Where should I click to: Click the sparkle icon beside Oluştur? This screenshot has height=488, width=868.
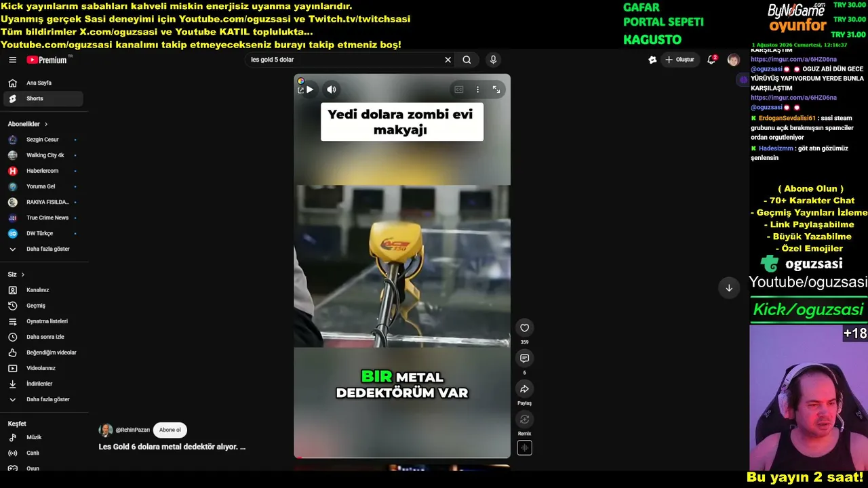tap(652, 60)
